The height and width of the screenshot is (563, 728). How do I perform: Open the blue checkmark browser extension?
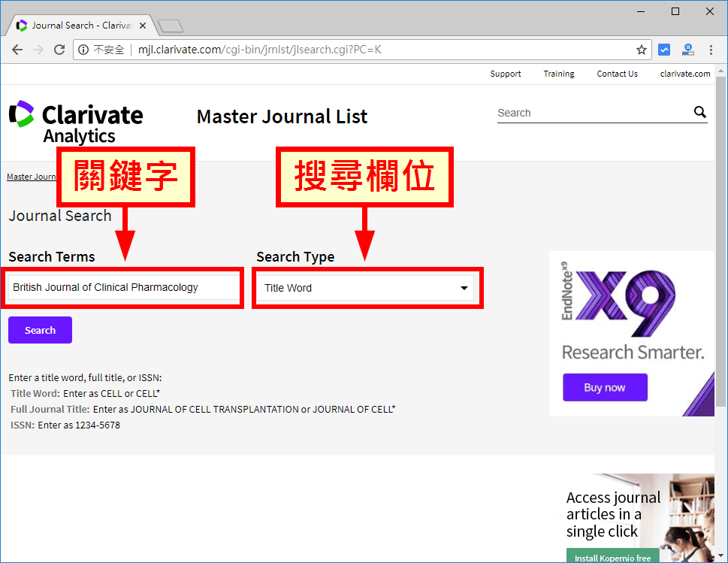point(664,50)
